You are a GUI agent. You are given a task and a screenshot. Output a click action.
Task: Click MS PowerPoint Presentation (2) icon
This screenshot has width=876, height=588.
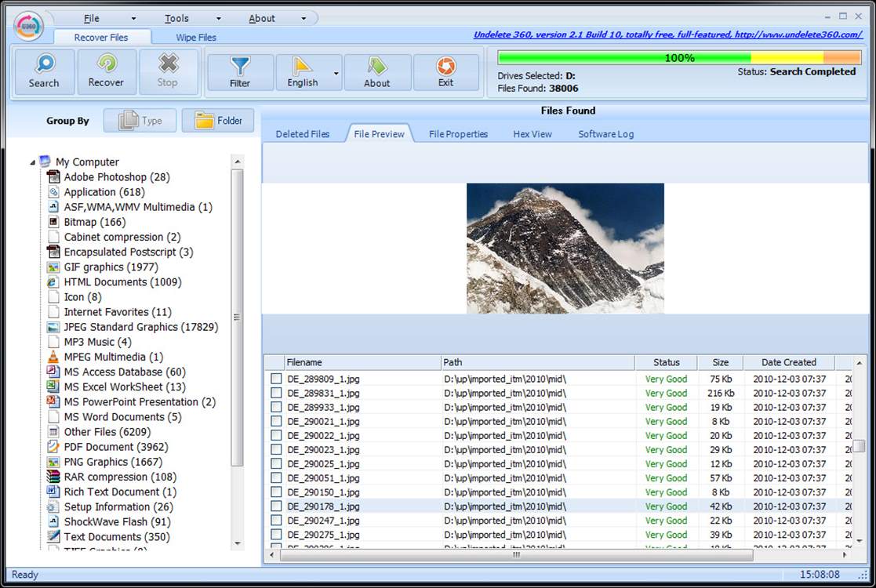(53, 402)
